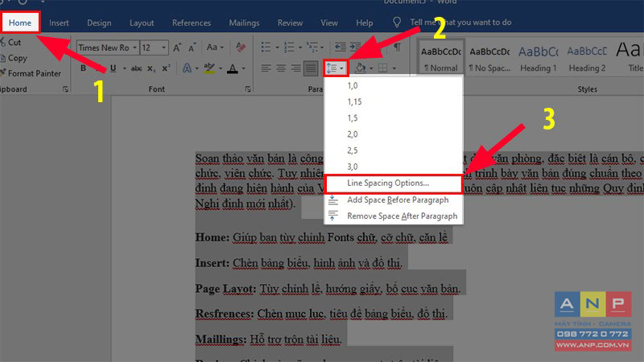644x362 pixels.
Task: Apply the Normal style
Action: coord(441,58)
